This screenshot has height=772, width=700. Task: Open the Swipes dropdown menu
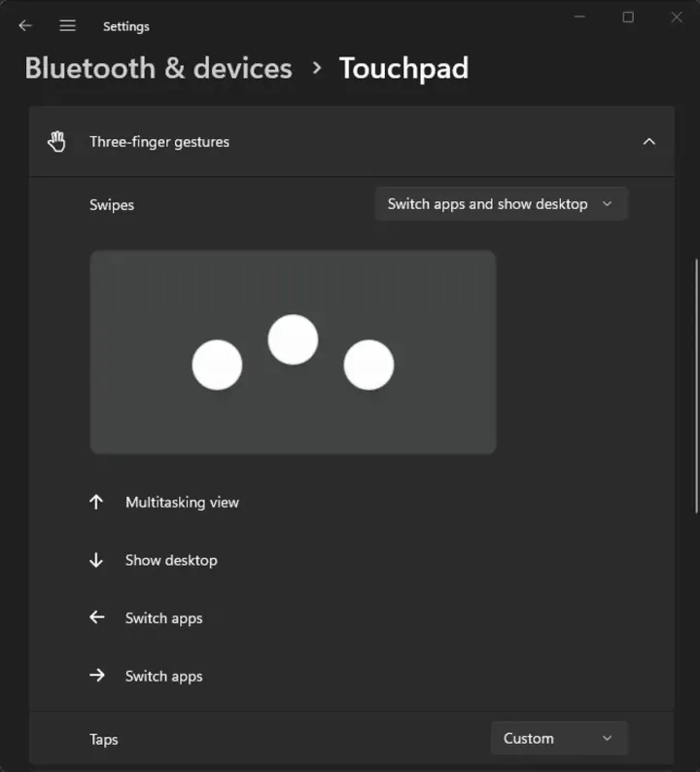pyautogui.click(x=501, y=204)
